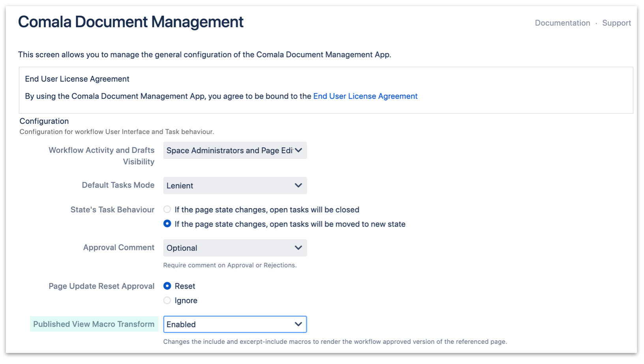Open the Default Tasks Mode dropdown
Screen dimensions: 644x364
tap(235, 186)
